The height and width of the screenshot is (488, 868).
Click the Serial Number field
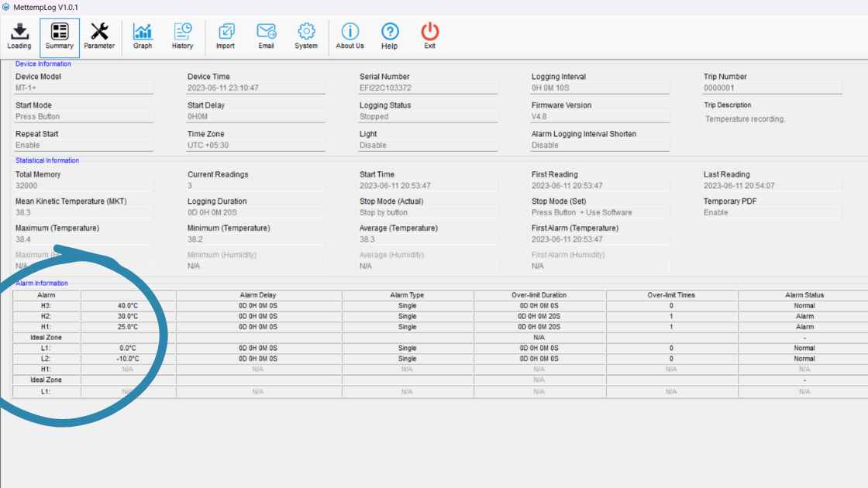tap(428, 88)
